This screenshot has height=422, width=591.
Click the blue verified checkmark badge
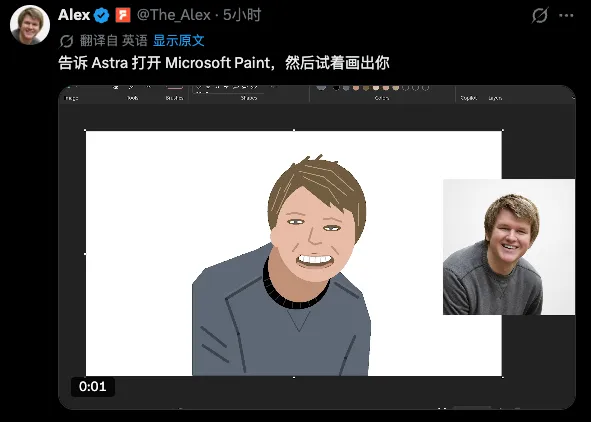[x=101, y=15]
